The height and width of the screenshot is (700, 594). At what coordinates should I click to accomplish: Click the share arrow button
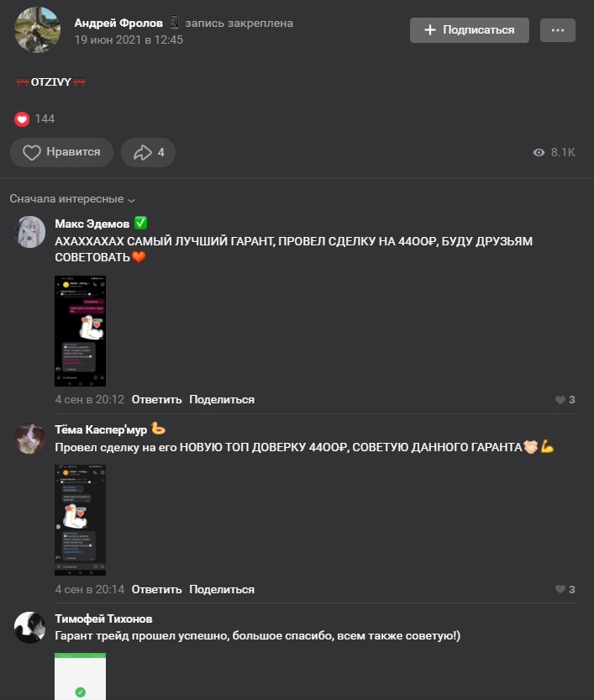[x=148, y=152]
